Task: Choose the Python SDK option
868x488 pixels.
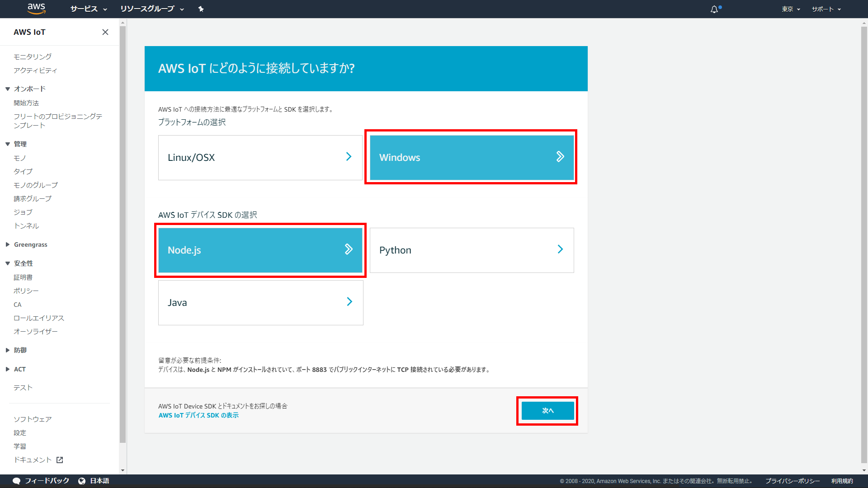Action: [472, 250]
